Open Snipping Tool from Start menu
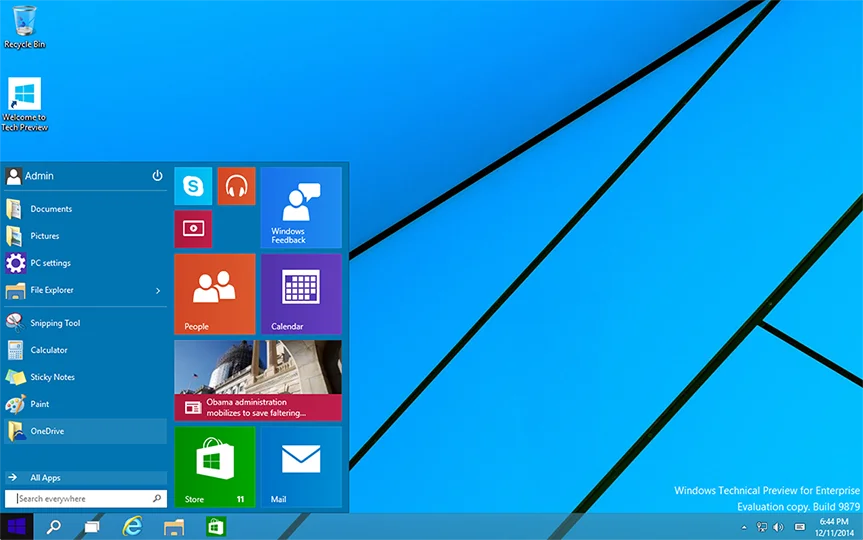Image resolution: width=863 pixels, height=540 pixels. (55, 323)
